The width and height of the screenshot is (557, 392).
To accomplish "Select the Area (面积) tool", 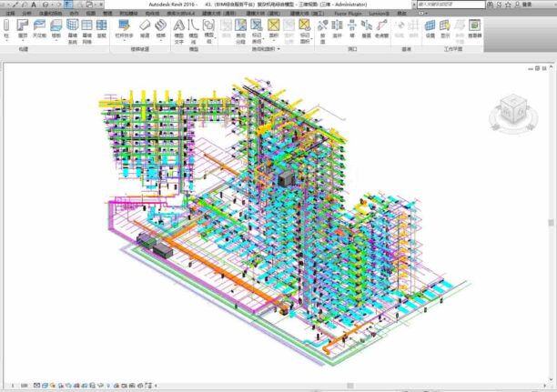I will pos(274,28).
